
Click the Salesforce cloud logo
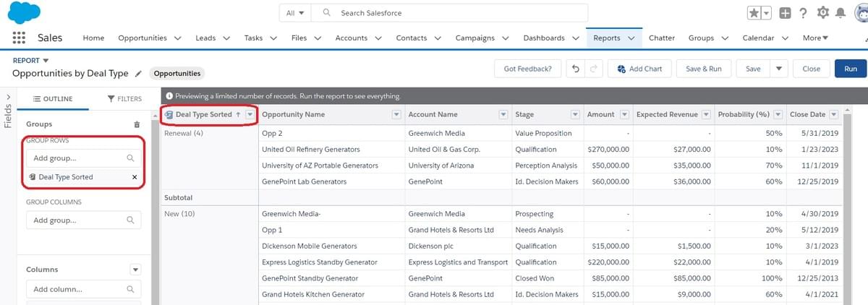click(x=23, y=12)
